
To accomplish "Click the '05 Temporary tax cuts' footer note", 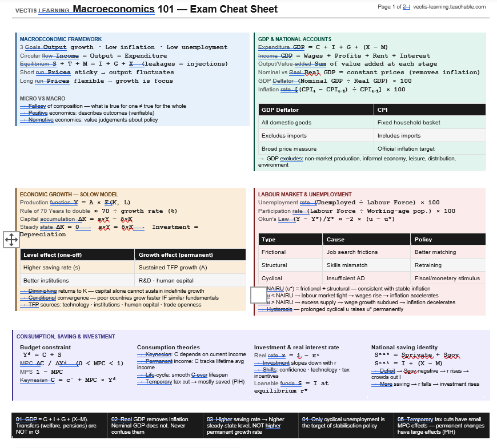I will click(441, 426).
